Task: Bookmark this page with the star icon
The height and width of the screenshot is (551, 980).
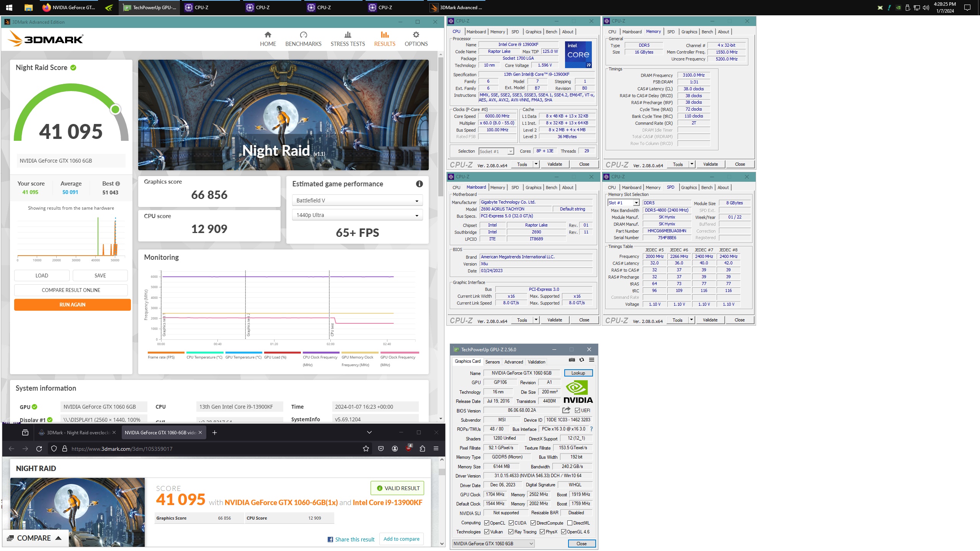Action: click(366, 448)
